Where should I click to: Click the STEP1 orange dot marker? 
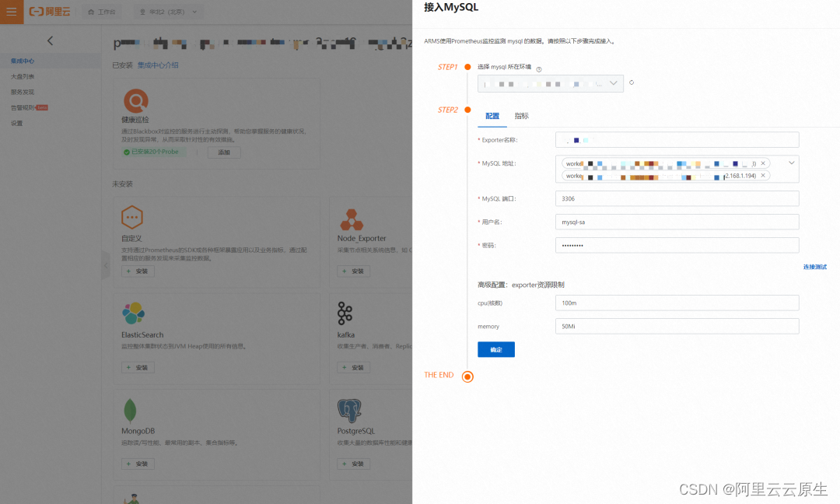coord(467,67)
